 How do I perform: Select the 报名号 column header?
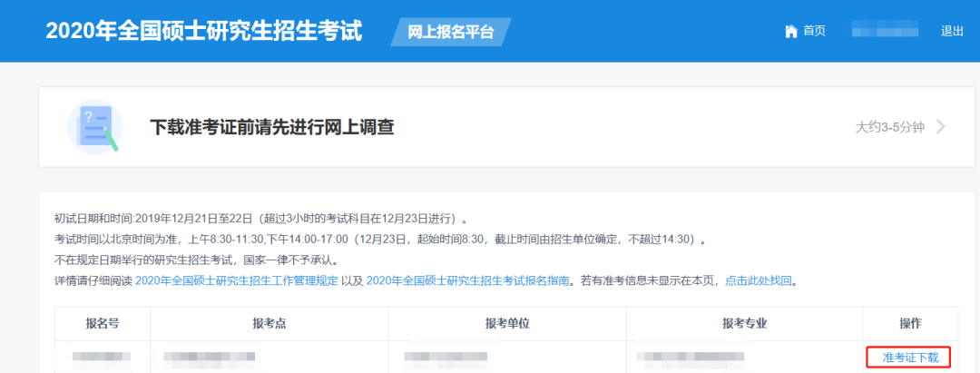pos(102,324)
